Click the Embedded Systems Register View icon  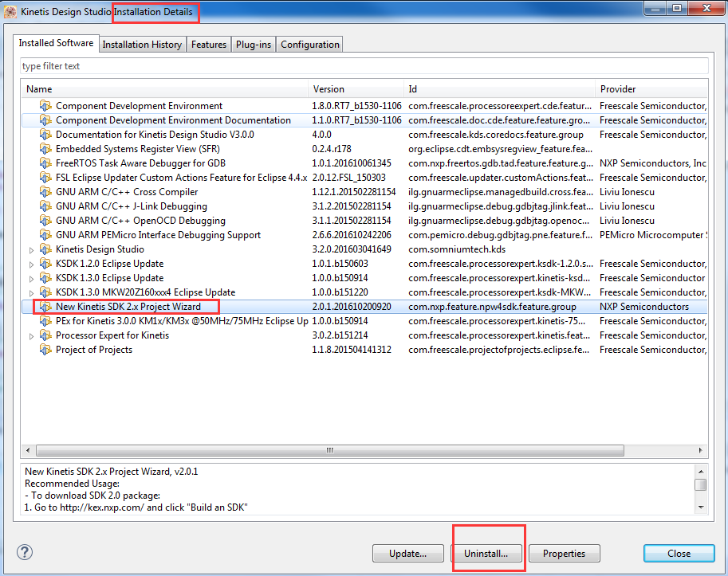45,149
